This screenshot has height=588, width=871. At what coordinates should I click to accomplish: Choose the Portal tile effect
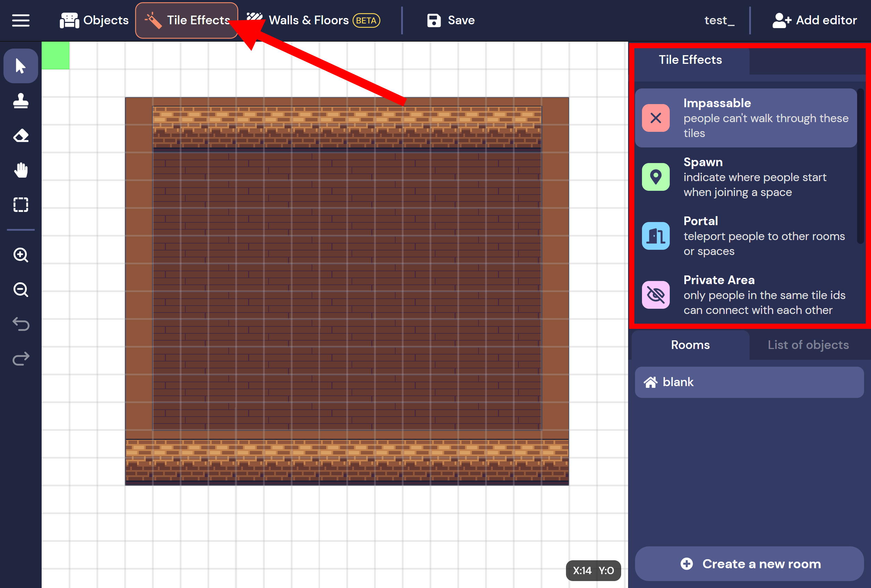745,236
